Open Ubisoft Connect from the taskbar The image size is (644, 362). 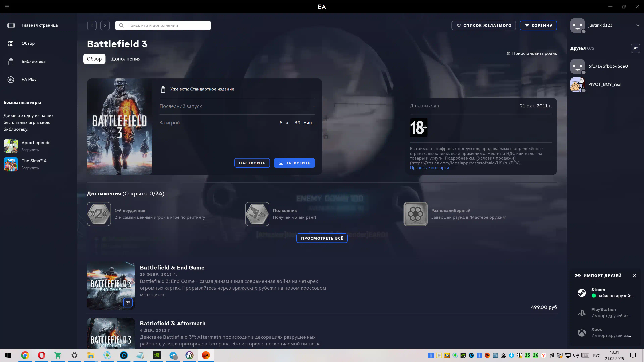click(190, 355)
